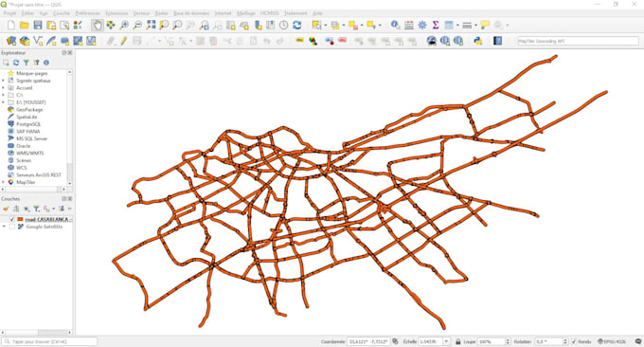Expand the Accueil tree node

[3, 88]
